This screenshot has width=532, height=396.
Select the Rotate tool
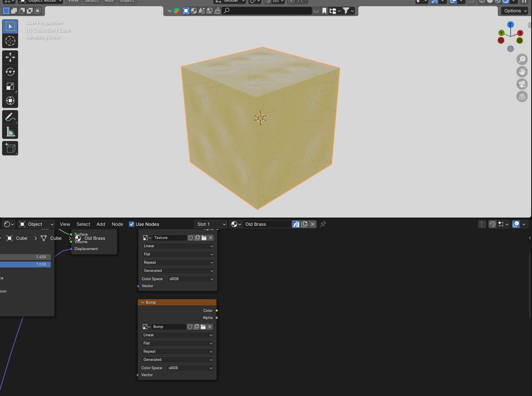coord(10,72)
